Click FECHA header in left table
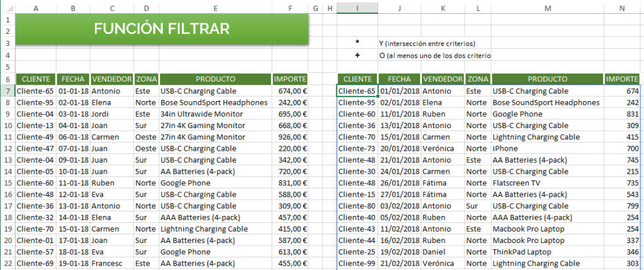This screenshot has height=270, width=644. [73, 79]
